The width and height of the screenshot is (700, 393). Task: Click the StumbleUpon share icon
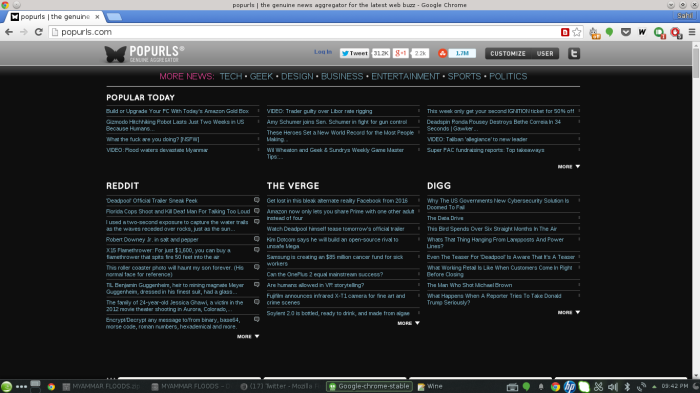(442, 53)
